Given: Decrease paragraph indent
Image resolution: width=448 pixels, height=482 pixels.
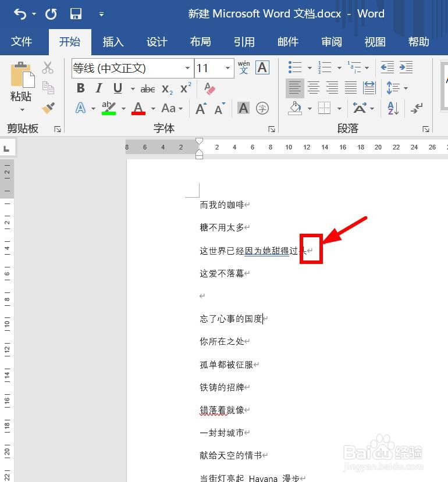Looking at the screenshot, I should click(x=387, y=67).
